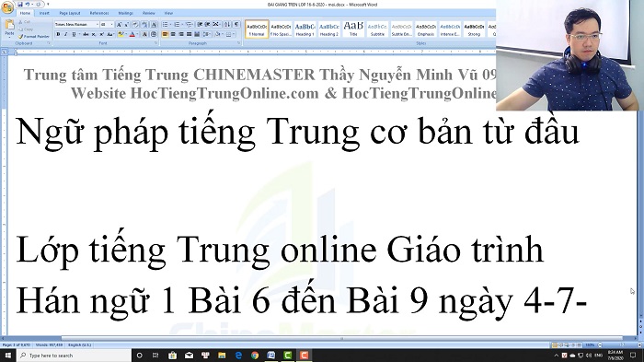
Task: Click the taskbar search box
Action: coord(74,355)
